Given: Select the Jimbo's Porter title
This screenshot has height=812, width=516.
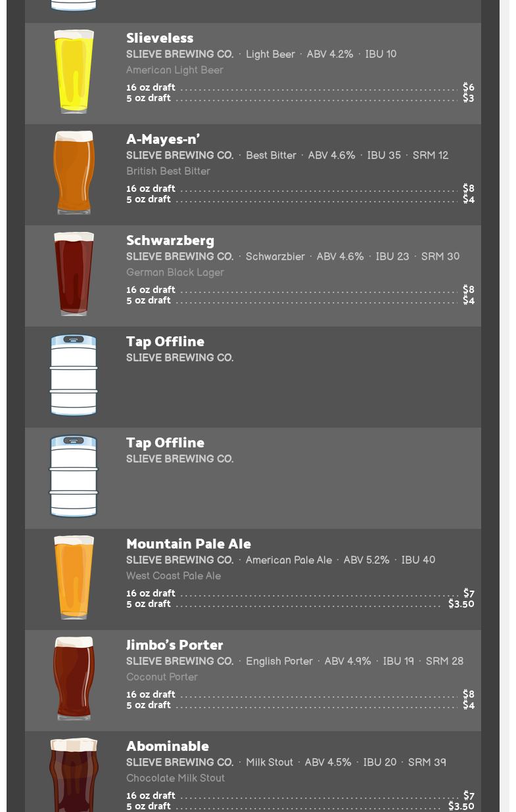Looking at the screenshot, I should point(175,645).
